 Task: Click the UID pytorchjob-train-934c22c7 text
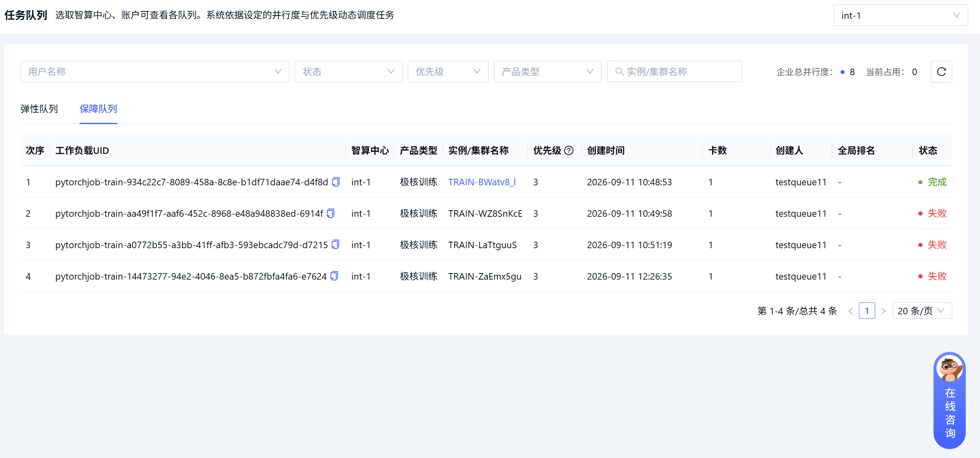pos(192,182)
